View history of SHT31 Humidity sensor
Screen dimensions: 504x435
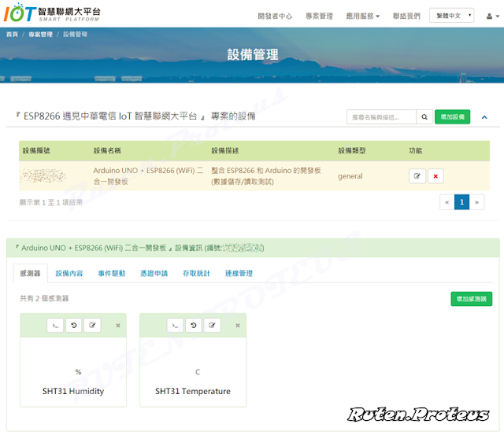73,326
